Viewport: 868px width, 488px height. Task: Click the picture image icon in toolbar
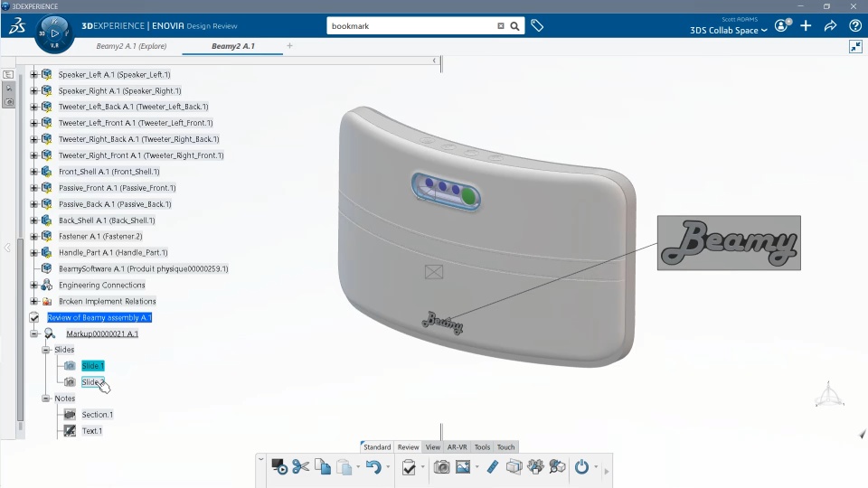tap(463, 467)
